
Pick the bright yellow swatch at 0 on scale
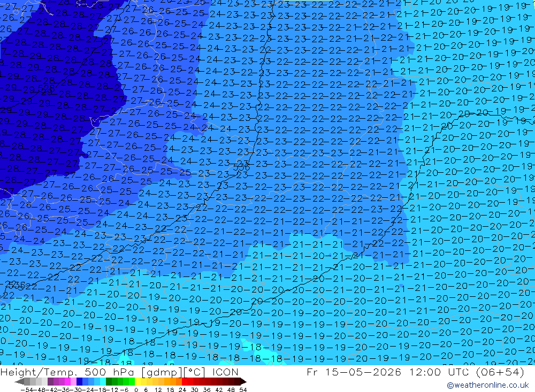click(138, 381)
